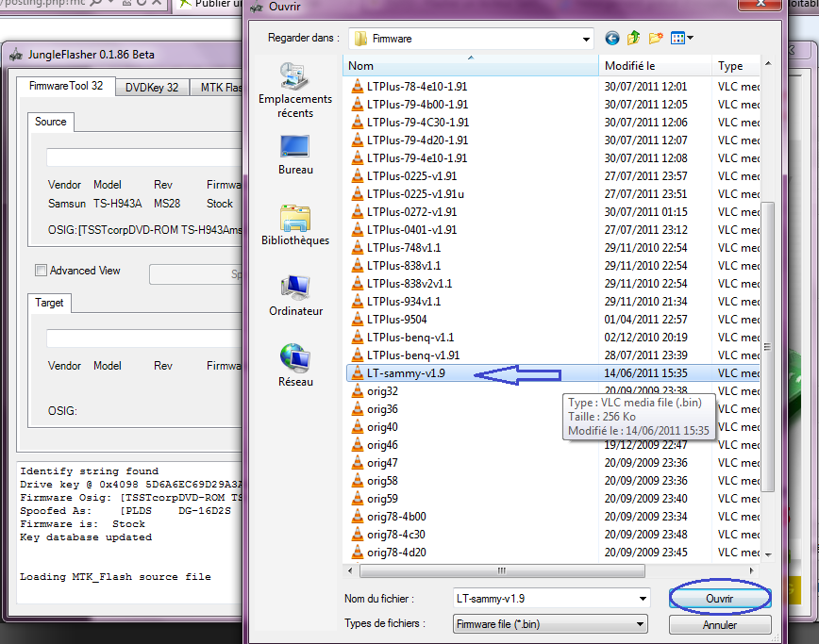The width and height of the screenshot is (819, 644).
Task: Click the JungleFlasher title bar icon
Action: tap(16, 55)
